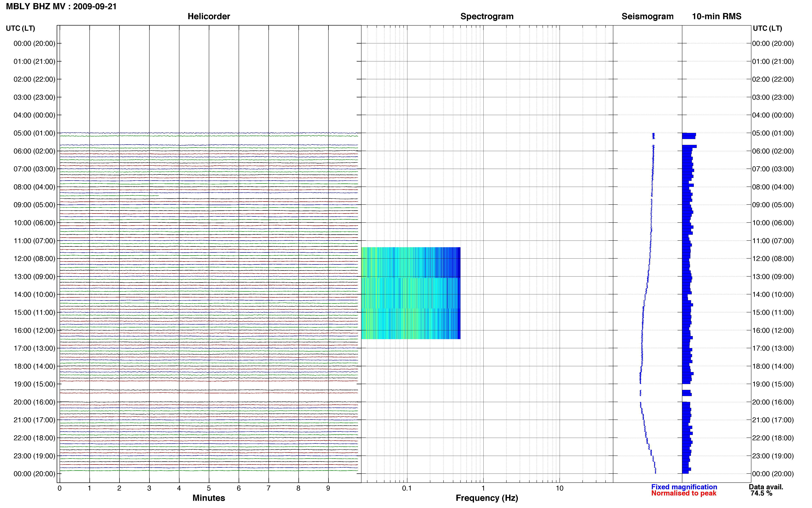This screenshot has width=812, height=508.
Task: Click the red 'Normalised to peak' legend text
Action: 684,493
